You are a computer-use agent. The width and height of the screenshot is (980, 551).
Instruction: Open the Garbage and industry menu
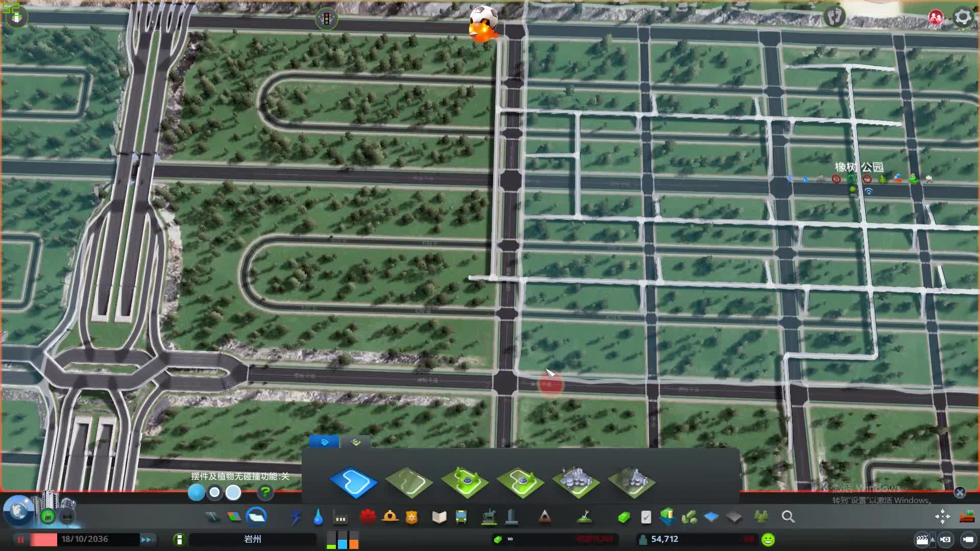pyautogui.click(x=340, y=518)
